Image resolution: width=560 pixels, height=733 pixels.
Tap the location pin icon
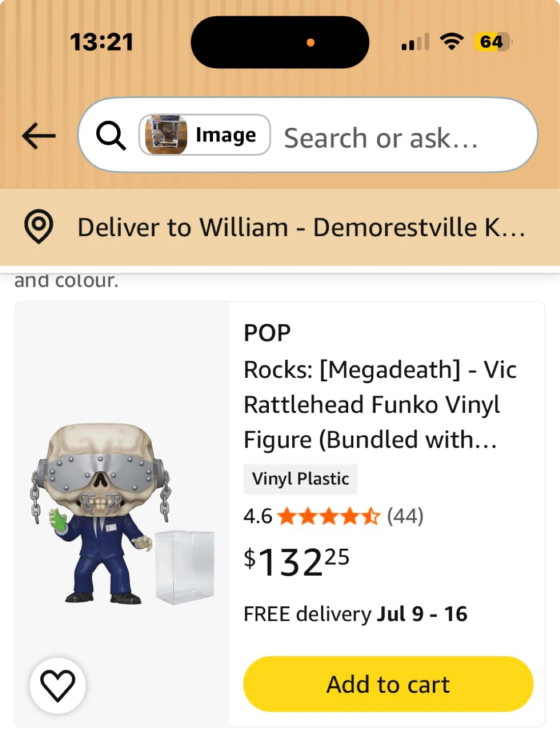[39, 227]
